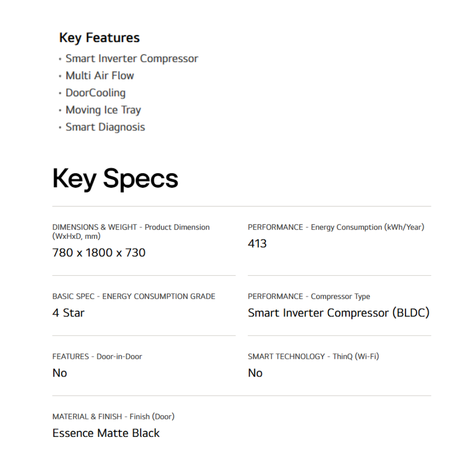Click the Key Specs heading
Viewport: 476px width, 476px height.
(115, 178)
